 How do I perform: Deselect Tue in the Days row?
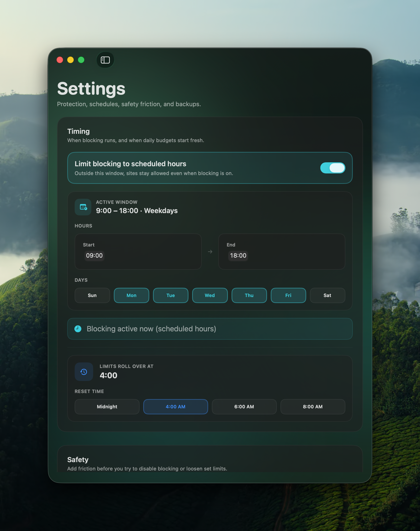coord(170,295)
